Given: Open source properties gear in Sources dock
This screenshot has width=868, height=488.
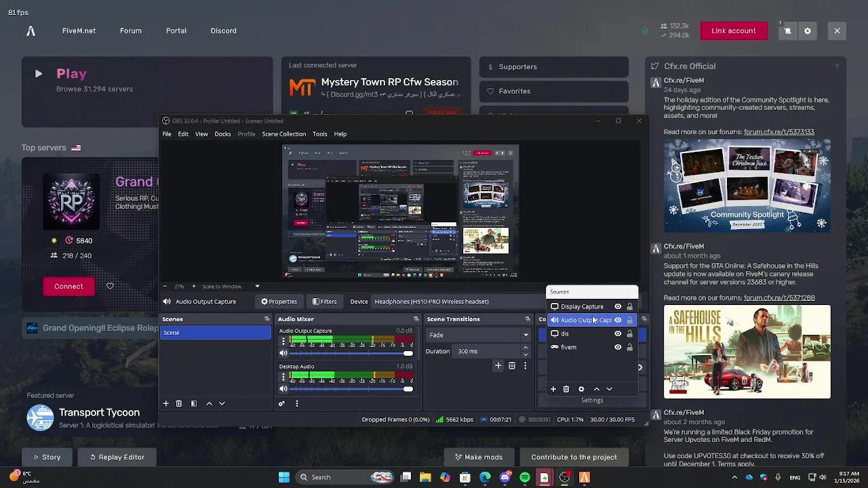Looking at the screenshot, I should 581,389.
